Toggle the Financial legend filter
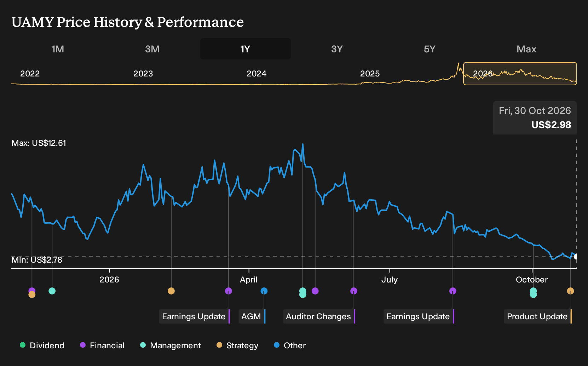The width and height of the screenshot is (588, 366). click(102, 345)
